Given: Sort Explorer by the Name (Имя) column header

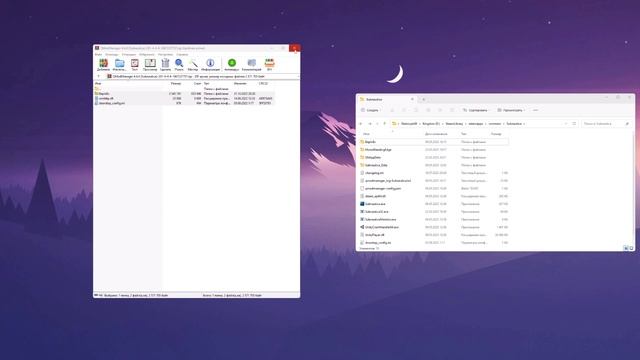Looking at the screenshot, I should [366, 134].
